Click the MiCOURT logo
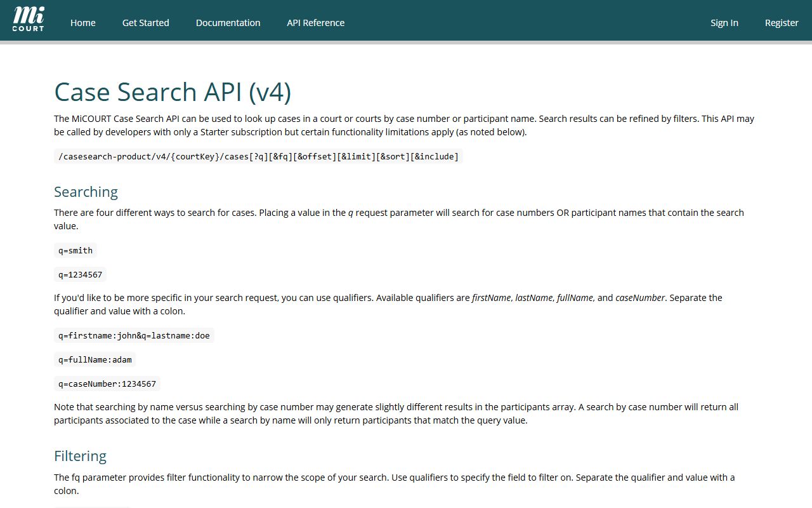The width and height of the screenshot is (812, 508). [x=29, y=20]
